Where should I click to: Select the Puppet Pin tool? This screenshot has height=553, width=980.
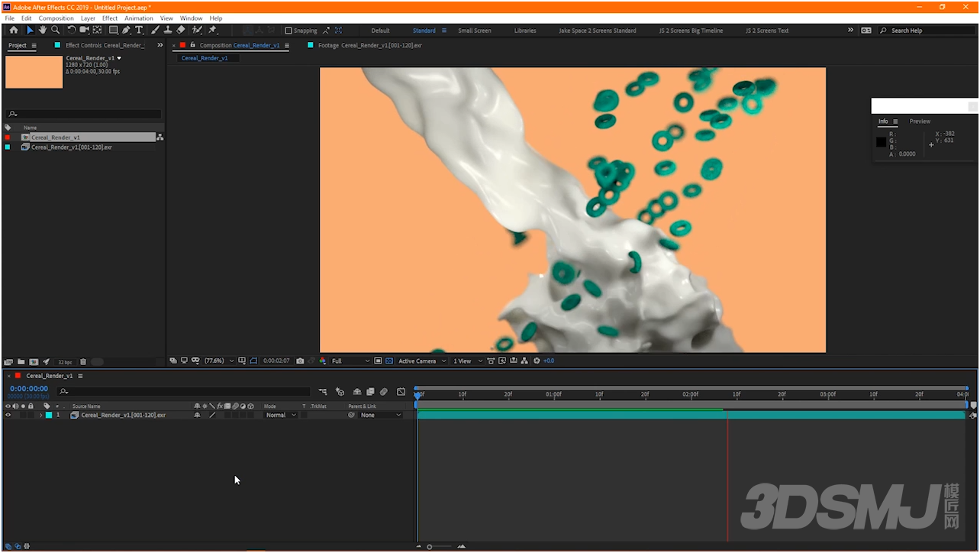click(213, 31)
